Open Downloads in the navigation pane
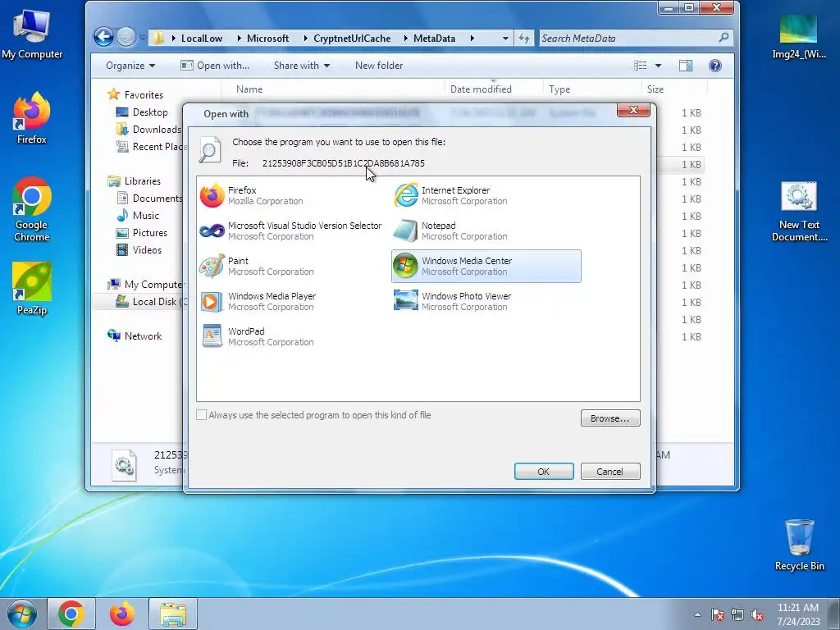840x630 pixels. click(149, 129)
